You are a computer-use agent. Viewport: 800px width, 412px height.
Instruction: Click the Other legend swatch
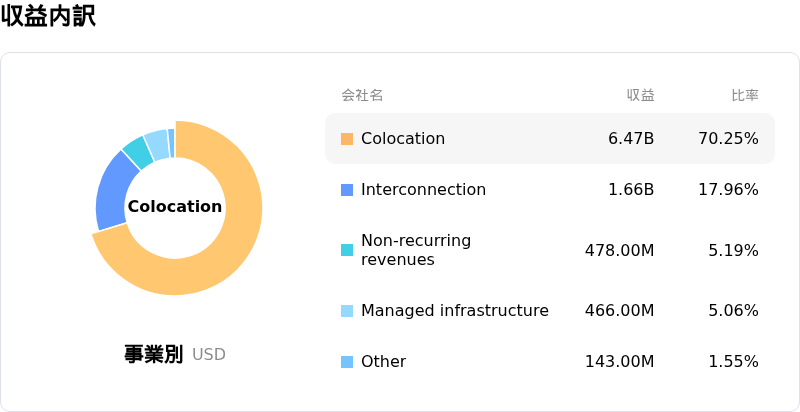[x=347, y=362]
